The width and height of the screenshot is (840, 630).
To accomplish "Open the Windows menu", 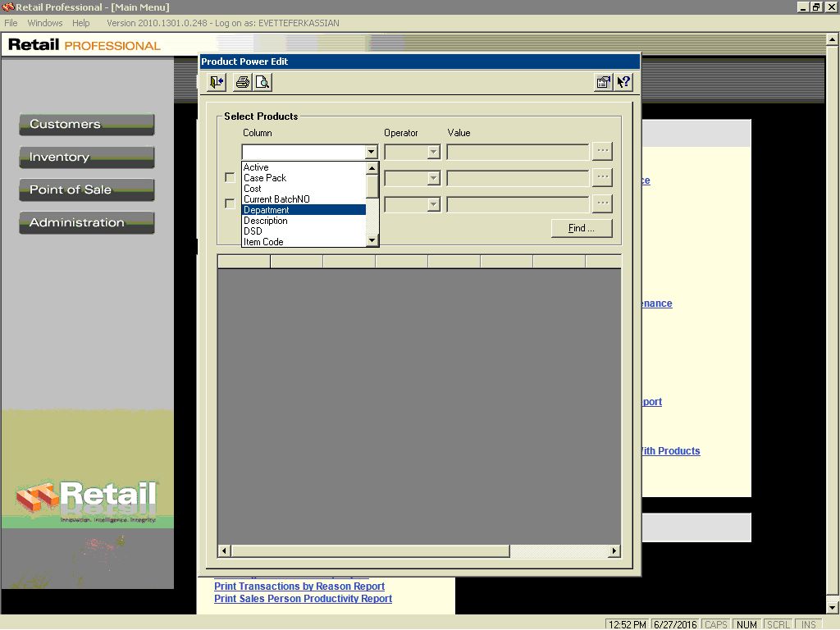I will 45,23.
